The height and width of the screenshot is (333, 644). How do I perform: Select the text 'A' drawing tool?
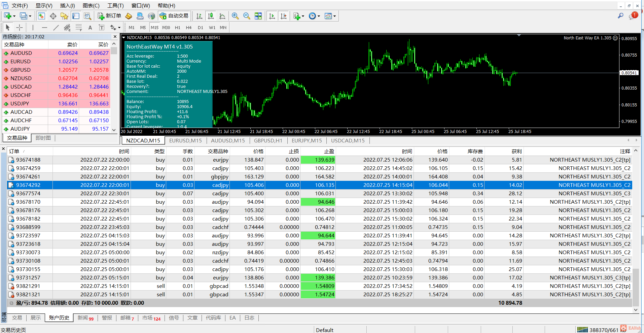(x=90, y=28)
